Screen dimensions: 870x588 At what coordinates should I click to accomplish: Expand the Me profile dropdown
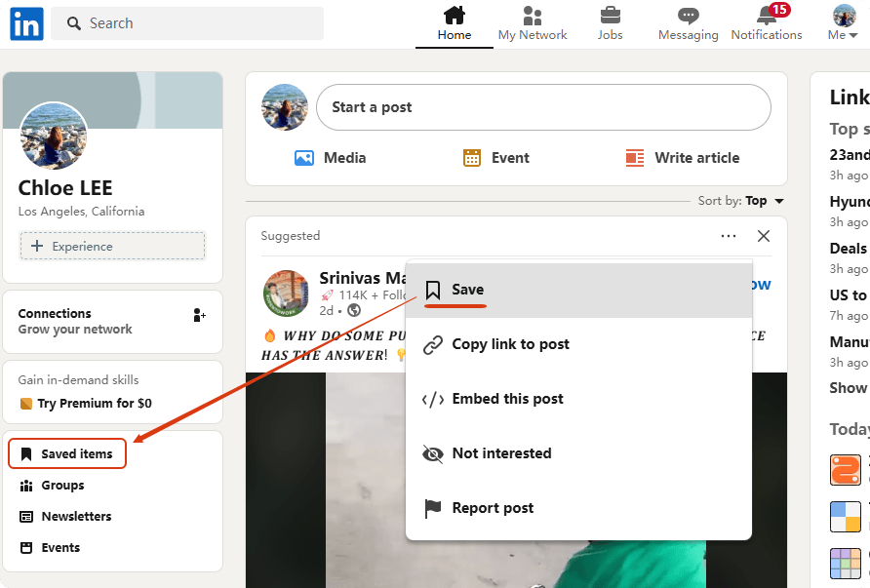[x=843, y=23]
